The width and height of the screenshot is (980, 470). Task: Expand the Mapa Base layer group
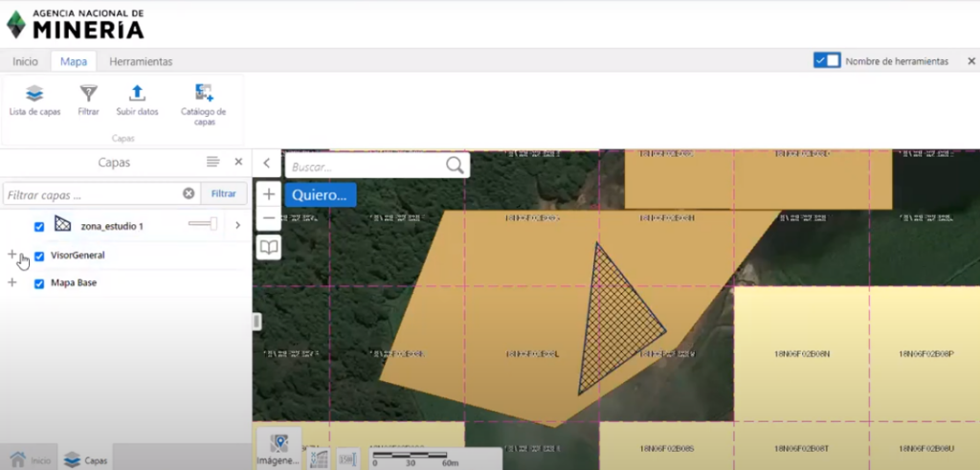[11, 282]
